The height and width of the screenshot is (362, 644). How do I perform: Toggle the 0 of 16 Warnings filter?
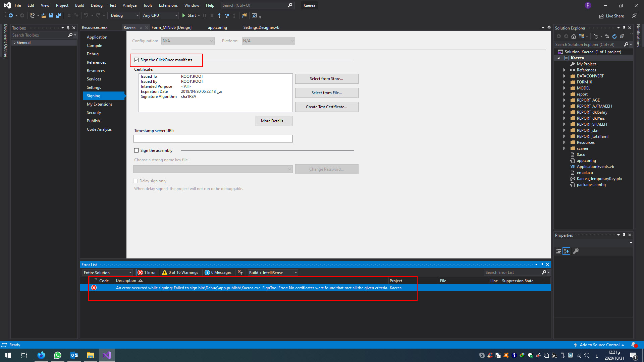[x=180, y=273]
